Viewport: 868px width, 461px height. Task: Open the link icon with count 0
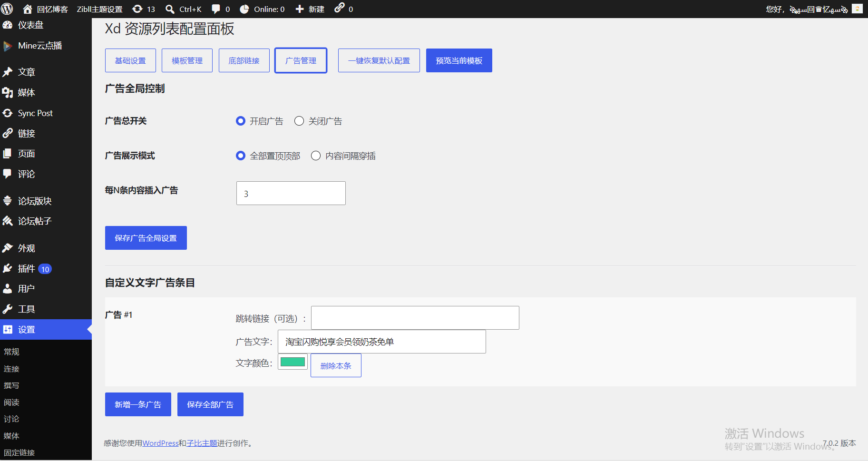(x=344, y=9)
